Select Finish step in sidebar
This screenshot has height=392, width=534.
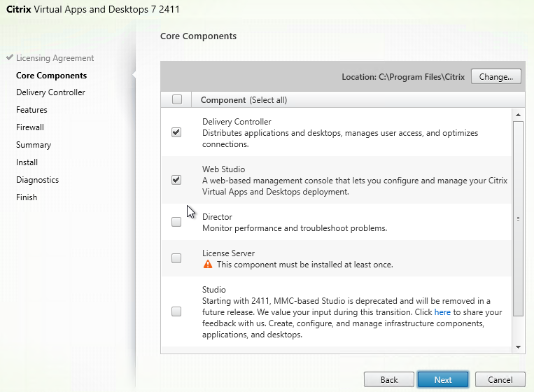(27, 197)
